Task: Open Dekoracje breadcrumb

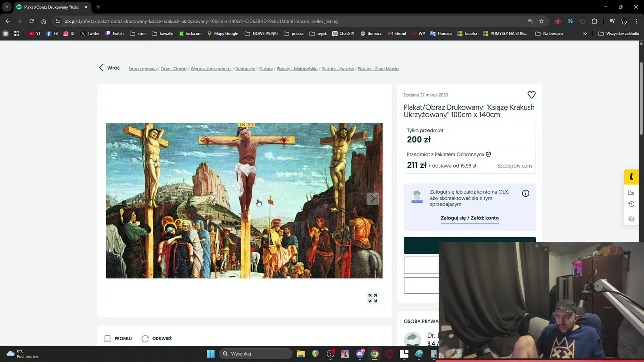Action: (x=245, y=69)
